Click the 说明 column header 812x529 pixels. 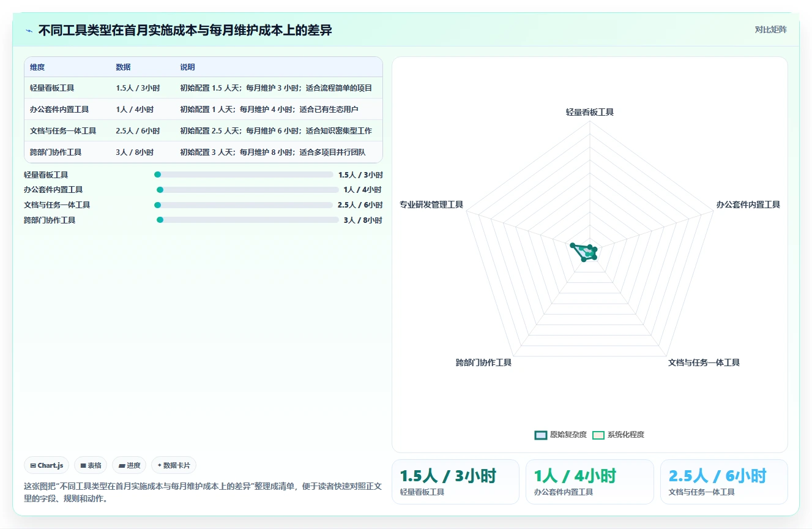(187, 67)
